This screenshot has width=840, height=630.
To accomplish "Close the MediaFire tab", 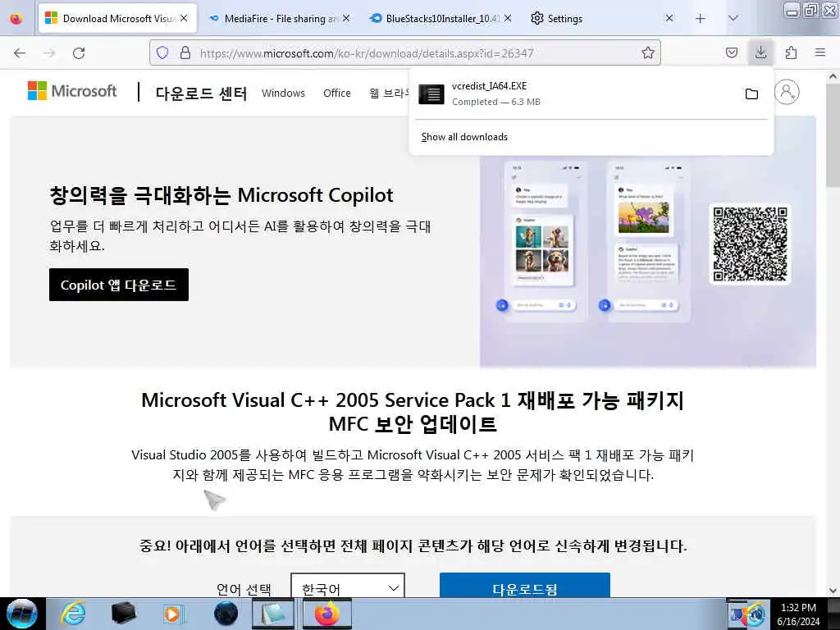I will (346, 18).
